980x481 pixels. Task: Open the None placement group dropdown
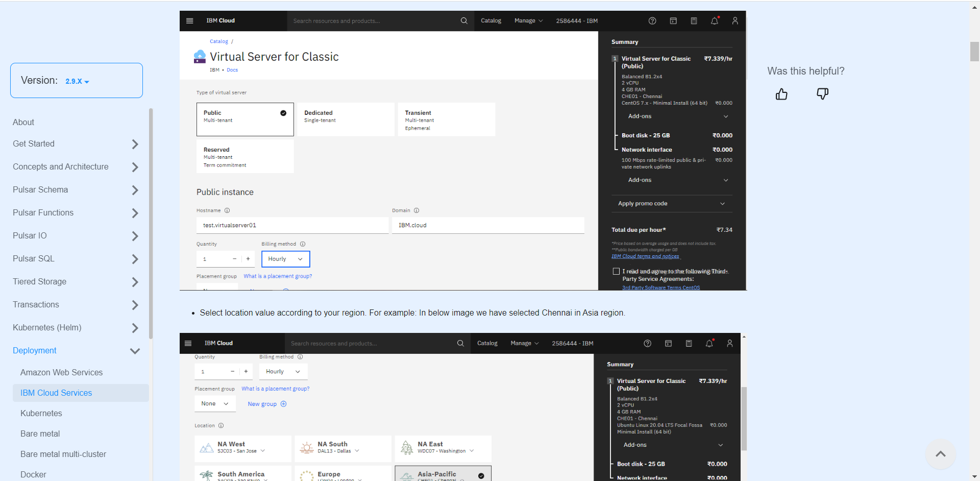pyautogui.click(x=215, y=403)
